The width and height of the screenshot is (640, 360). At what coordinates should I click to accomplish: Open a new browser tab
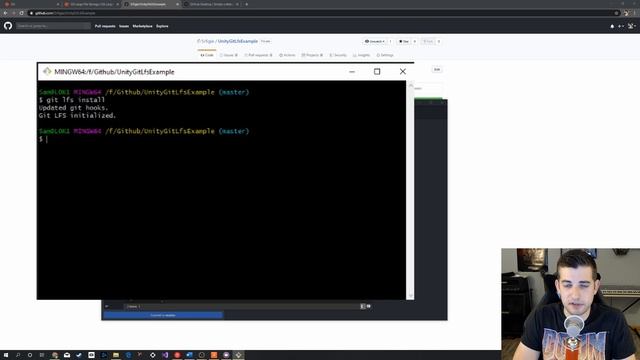click(247, 4)
